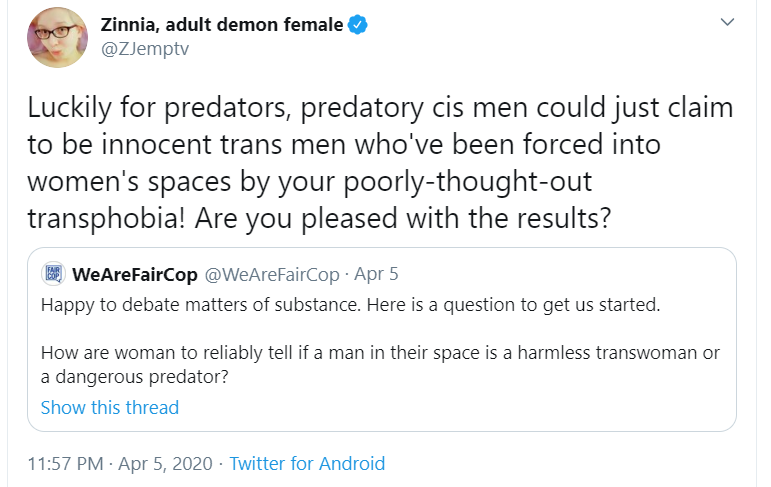The height and width of the screenshot is (487, 771).
Task: Open the WeAreFairCop quoted account name
Action: coord(135,274)
